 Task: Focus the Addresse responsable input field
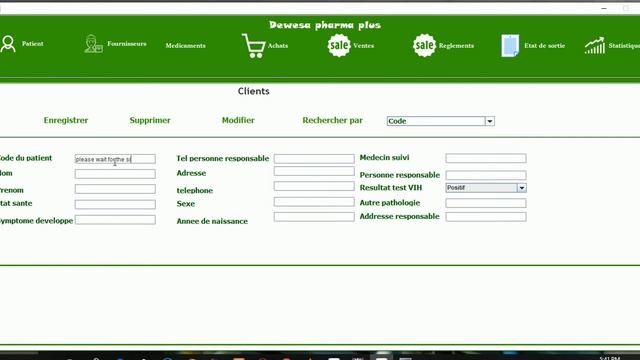[x=486, y=217]
